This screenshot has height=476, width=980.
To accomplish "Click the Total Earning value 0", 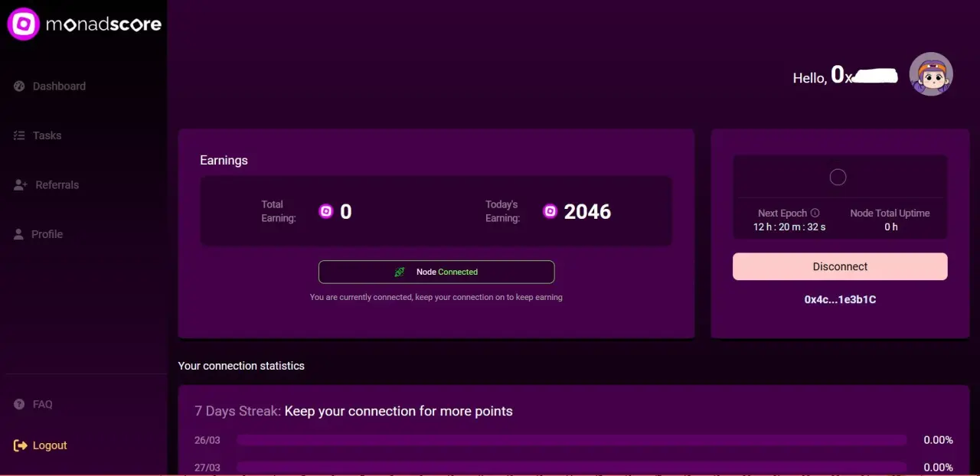I will (346, 212).
